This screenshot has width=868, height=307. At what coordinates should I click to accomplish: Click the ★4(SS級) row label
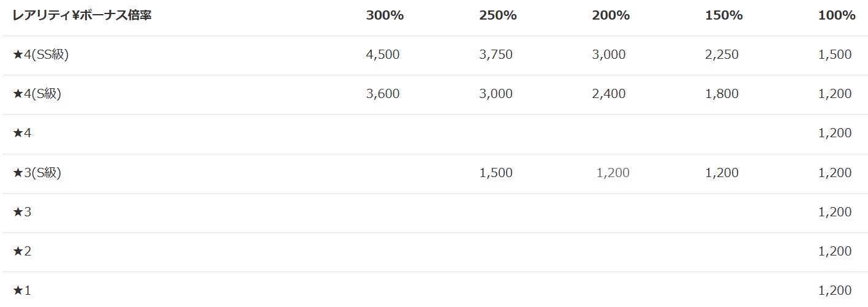(x=40, y=55)
